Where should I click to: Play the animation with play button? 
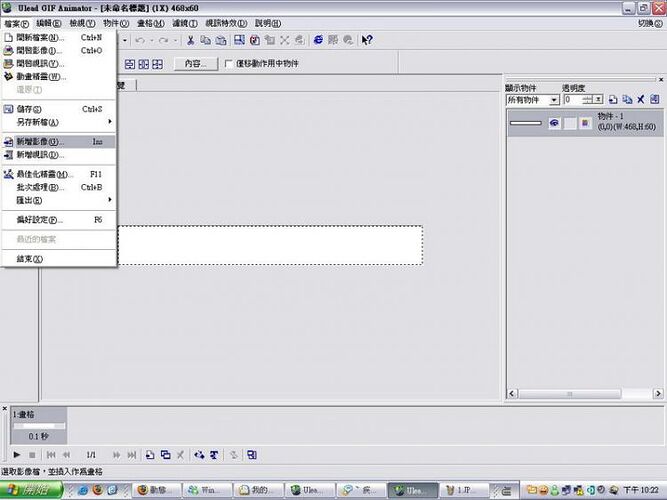tap(17, 455)
